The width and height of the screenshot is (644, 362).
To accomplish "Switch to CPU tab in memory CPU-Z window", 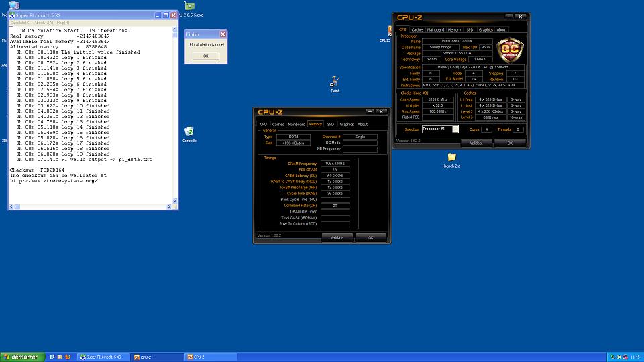I will pos(263,124).
